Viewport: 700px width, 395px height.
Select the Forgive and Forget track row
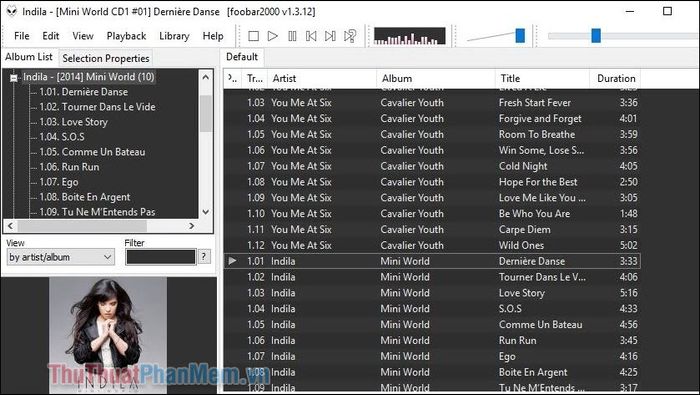(x=432, y=119)
